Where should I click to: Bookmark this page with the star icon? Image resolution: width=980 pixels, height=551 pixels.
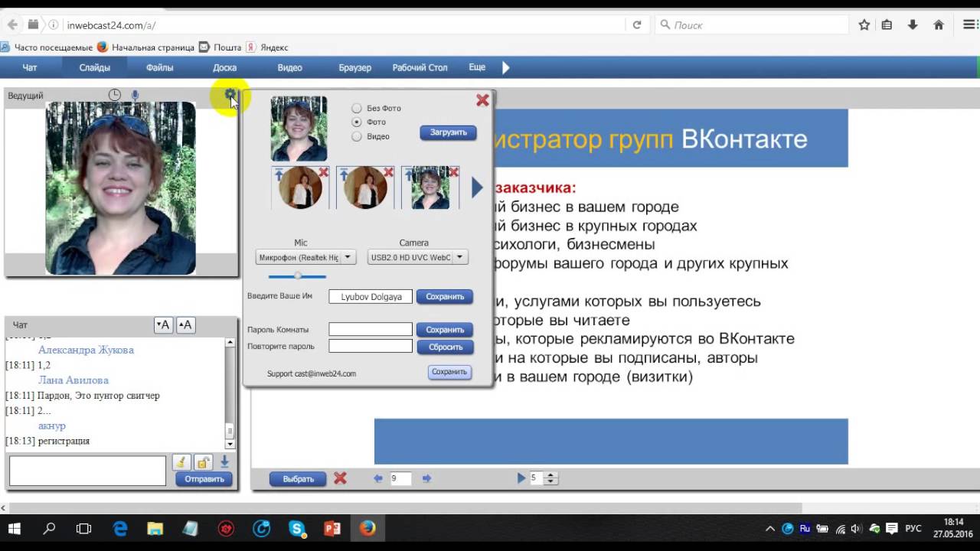pos(864,24)
